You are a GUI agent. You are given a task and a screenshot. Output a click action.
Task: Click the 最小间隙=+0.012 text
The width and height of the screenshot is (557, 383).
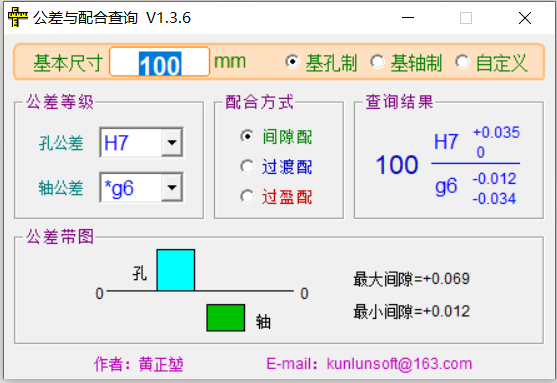point(411,312)
